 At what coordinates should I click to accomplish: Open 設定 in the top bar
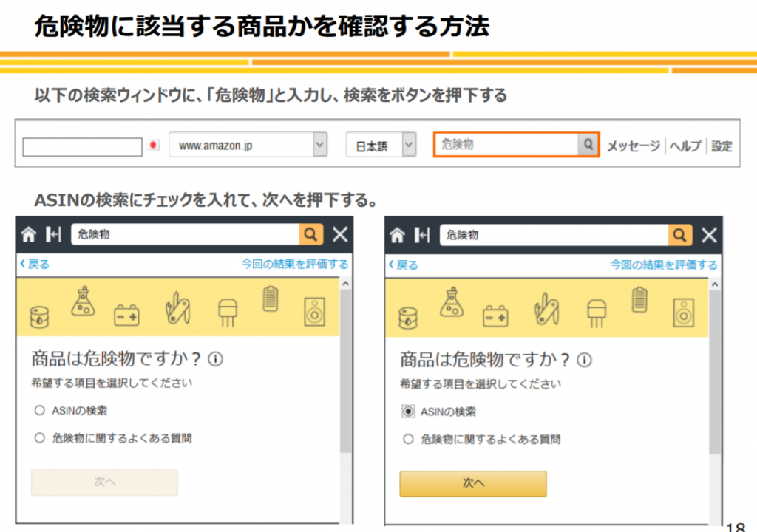(x=722, y=146)
